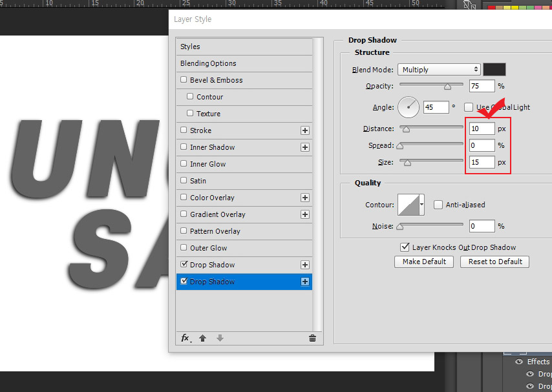Select the Inner Shadow effect row
The height and width of the screenshot is (392, 552).
click(x=244, y=147)
